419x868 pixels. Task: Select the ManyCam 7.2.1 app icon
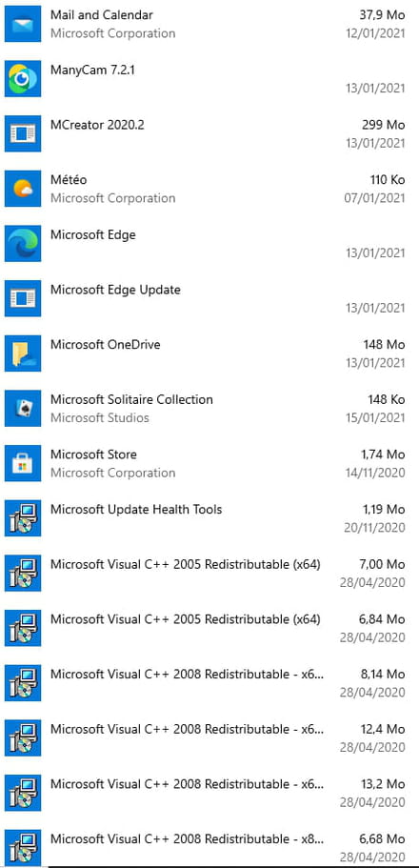coord(23,79)
